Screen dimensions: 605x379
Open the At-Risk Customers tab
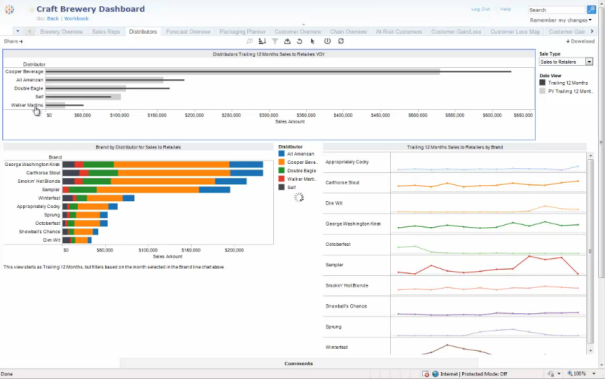point(399,32)
